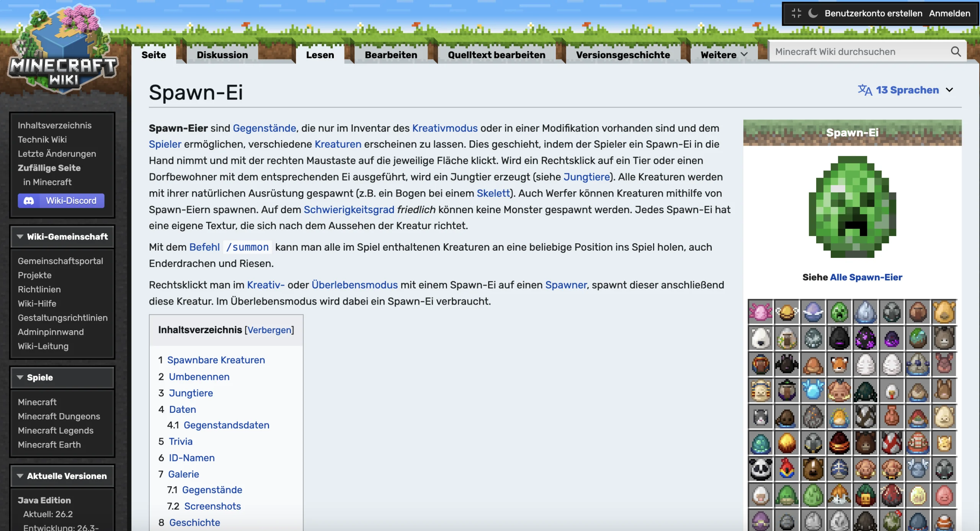Jump to Screenshots in contents
Viewport: 980px width, 531px height.
212,506
